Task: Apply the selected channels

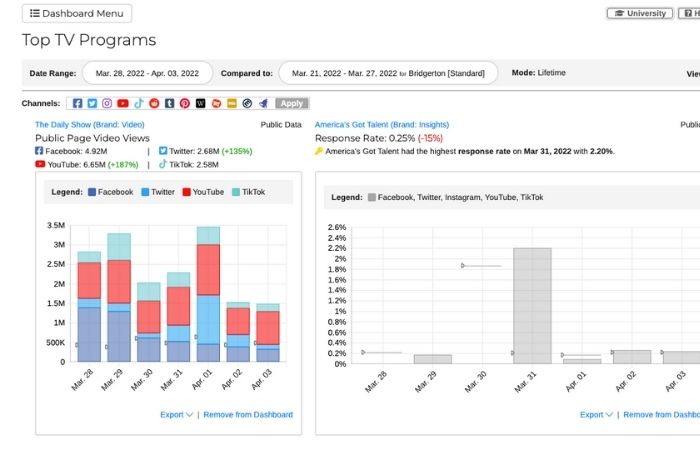Action: (x=292, y=103)
